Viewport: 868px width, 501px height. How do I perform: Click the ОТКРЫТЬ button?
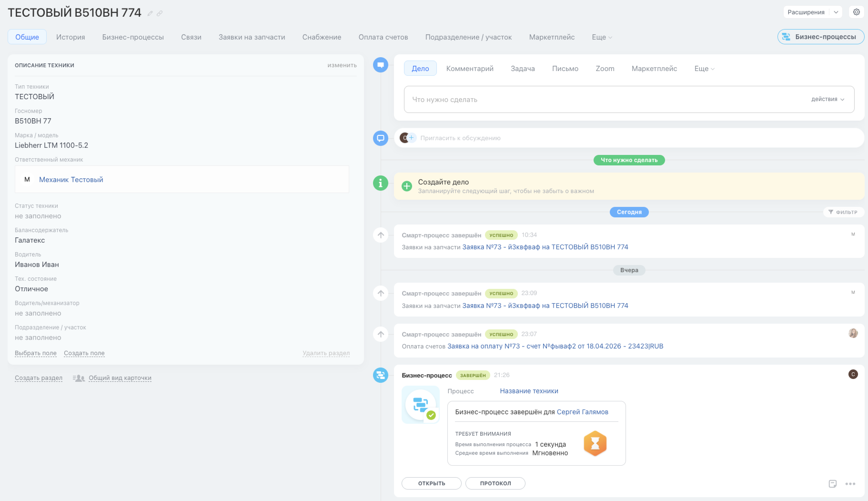click(x=431, y=483)
